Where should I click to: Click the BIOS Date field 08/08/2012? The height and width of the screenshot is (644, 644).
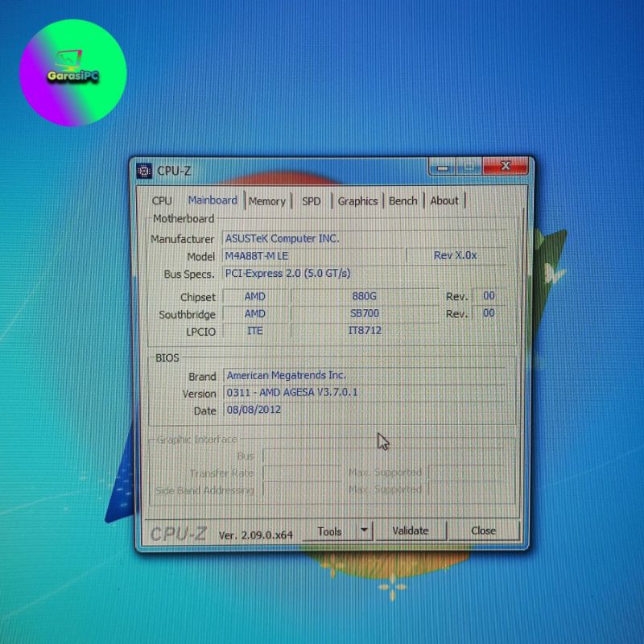click(x=365, y=411)
